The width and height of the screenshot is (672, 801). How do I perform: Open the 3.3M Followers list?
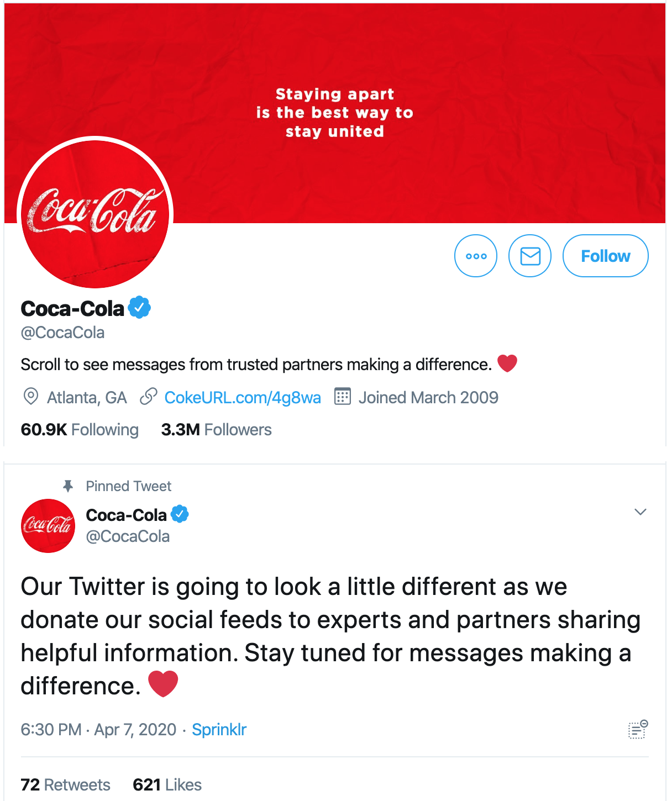[216, 429]
